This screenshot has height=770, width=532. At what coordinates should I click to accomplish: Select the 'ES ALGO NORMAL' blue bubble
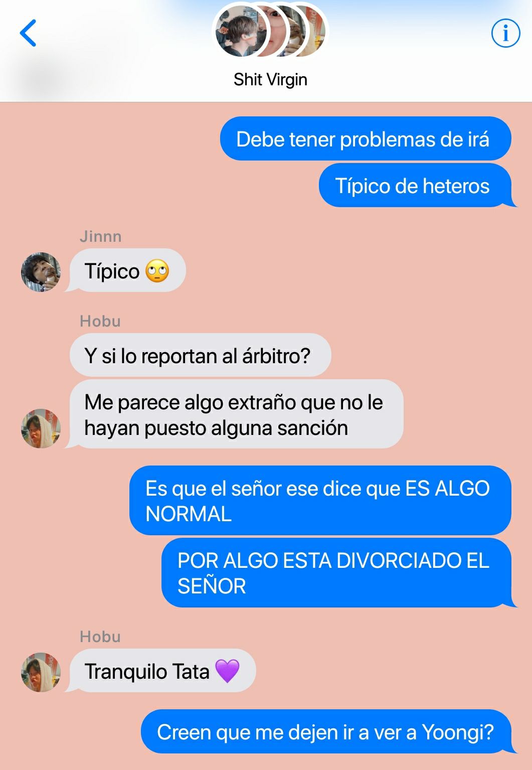click(x=320, y=501)
